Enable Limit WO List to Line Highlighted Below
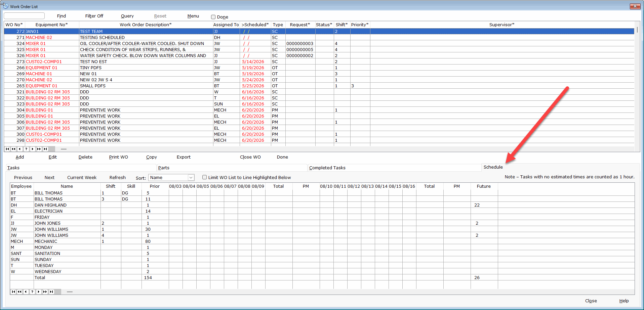 pos(204,177)
